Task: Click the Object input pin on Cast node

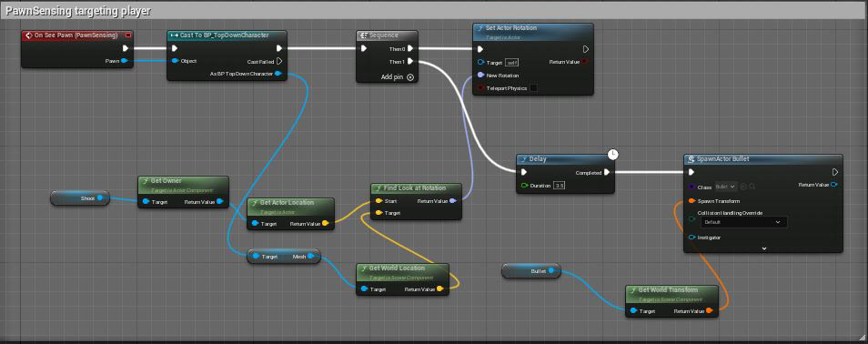Action: point(175,61)
